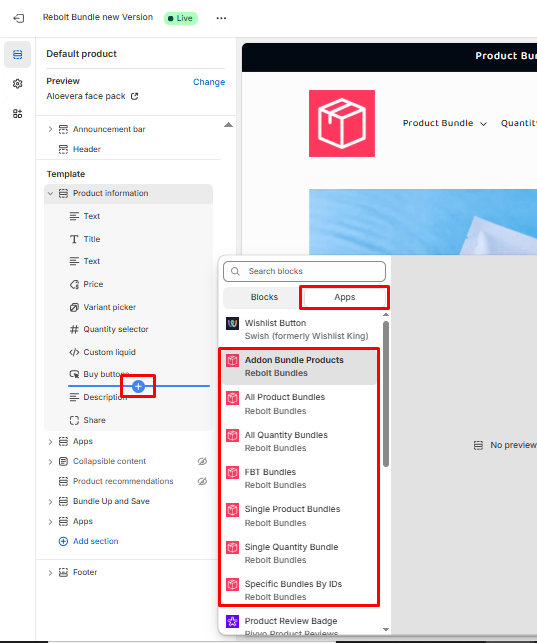The image size is (537, 643).
Task: Collapse the Product information section
Action: pyautogui.click(x=50, y=193)
